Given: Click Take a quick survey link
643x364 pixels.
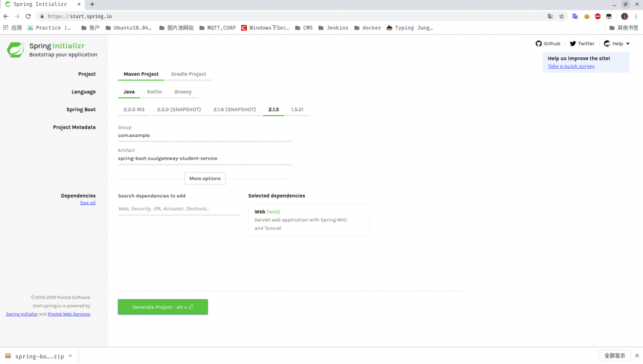Looking at the screenshot, I should tap(571, 66).
